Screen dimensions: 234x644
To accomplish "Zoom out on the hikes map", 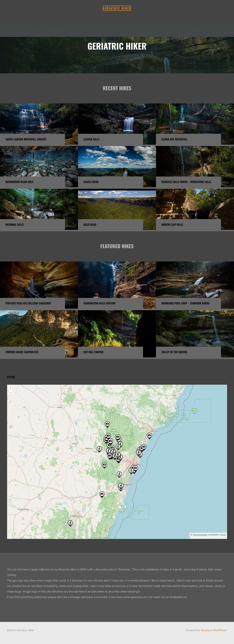I will pyautogui.click(x=10, y=392).
